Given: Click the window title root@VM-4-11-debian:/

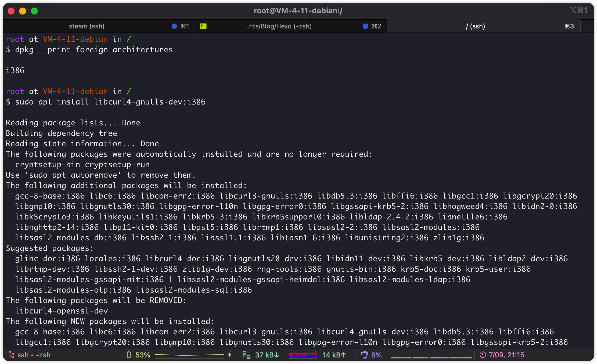Looking at the screenshot, I should pyautogui.click(x=298, y=11).
